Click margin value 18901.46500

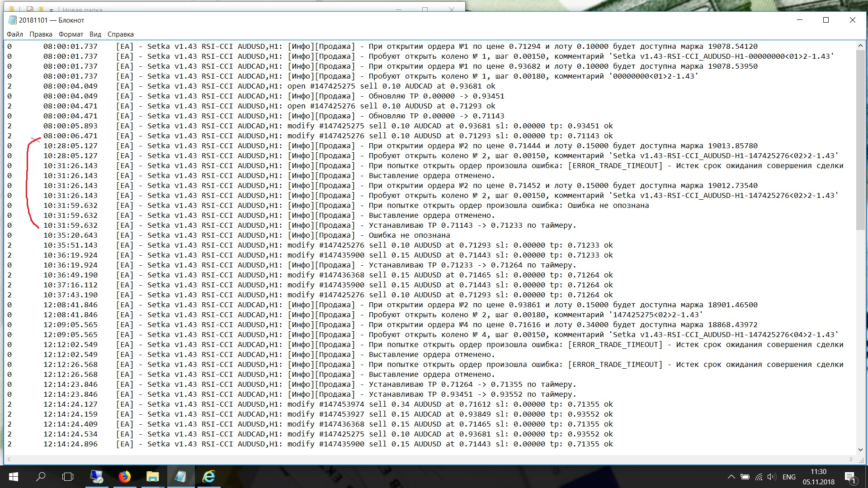click(x=733, y=305)
